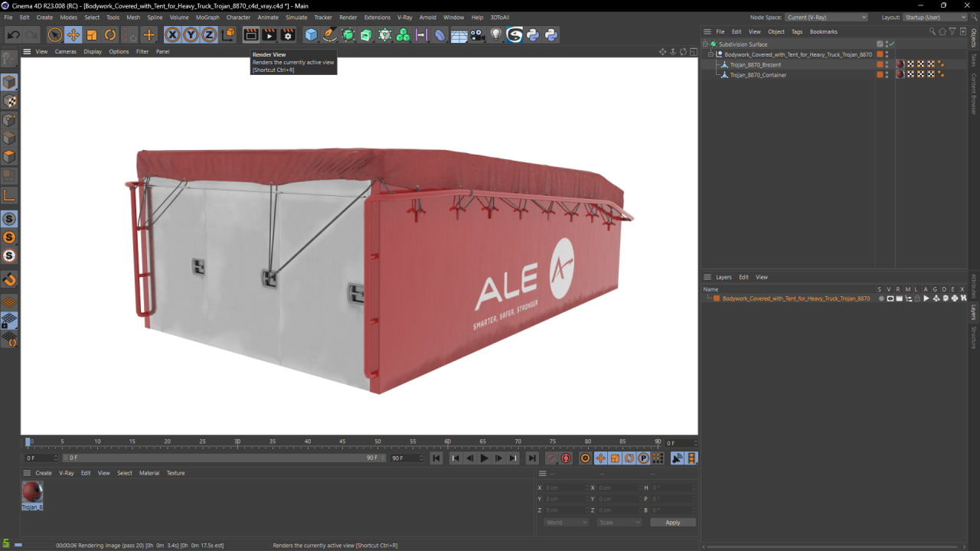Switch to the Takes side tab
The height and width of the screenshot is (551, 980).
(974, 60)
